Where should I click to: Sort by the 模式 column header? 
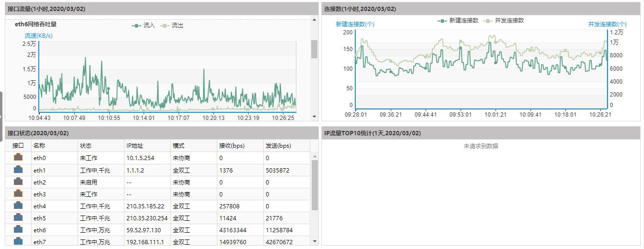[193, 146]
